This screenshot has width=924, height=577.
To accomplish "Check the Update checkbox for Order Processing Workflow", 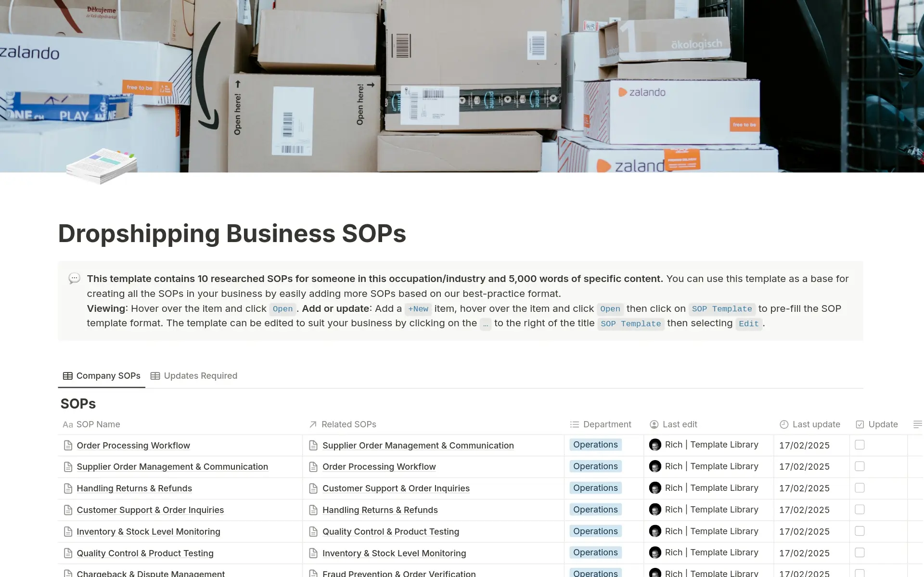I will tap(860, 445).
